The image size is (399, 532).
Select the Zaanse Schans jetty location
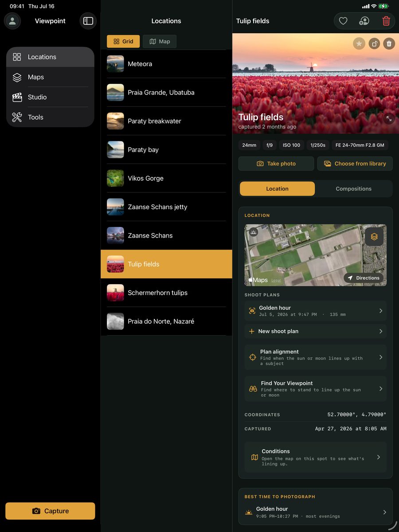(166, 207)
